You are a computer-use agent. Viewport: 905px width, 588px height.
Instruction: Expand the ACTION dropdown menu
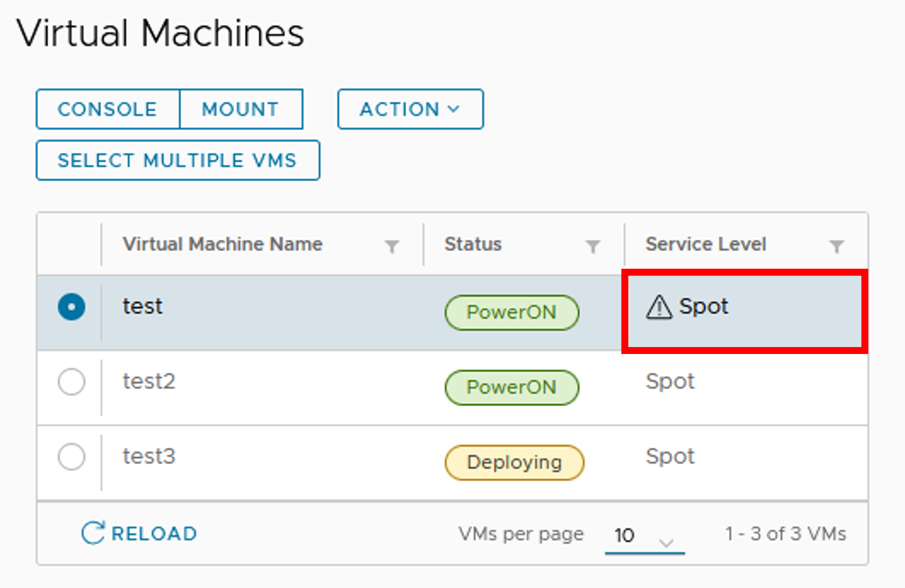coord(410,109)
